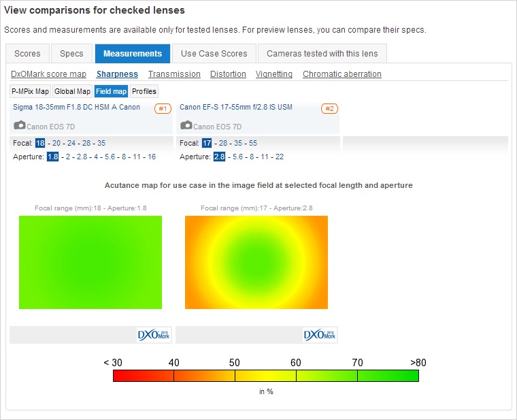The image size is (517, 420).
Task: Click the lime 60-70 scale segment
Action: tap(327, 376)
